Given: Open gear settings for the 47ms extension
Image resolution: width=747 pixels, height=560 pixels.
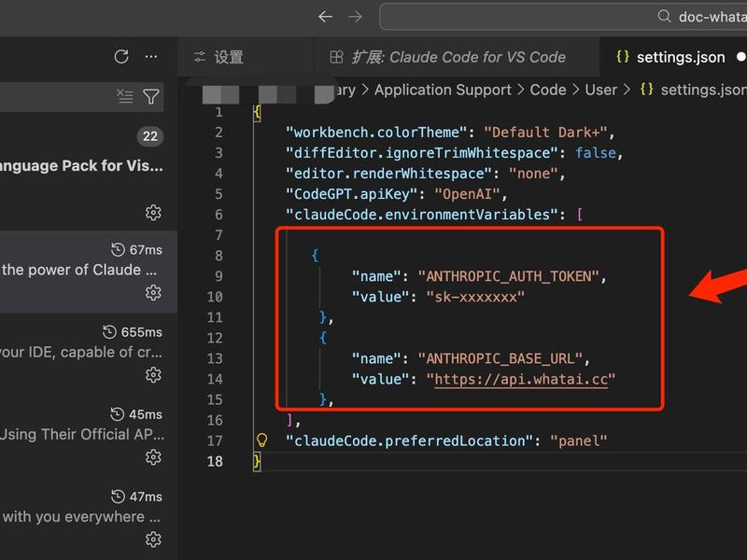Looking at the screenshot, I should pos(153,539).
